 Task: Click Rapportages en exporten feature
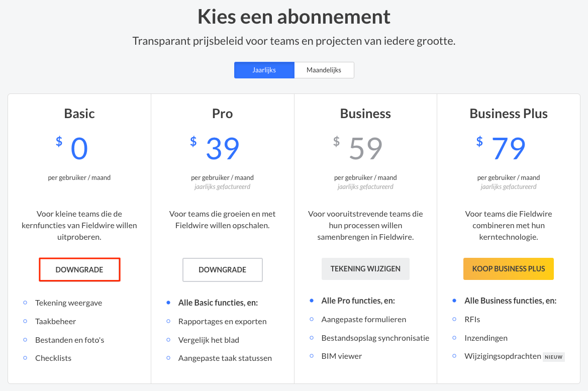point(222,321)
